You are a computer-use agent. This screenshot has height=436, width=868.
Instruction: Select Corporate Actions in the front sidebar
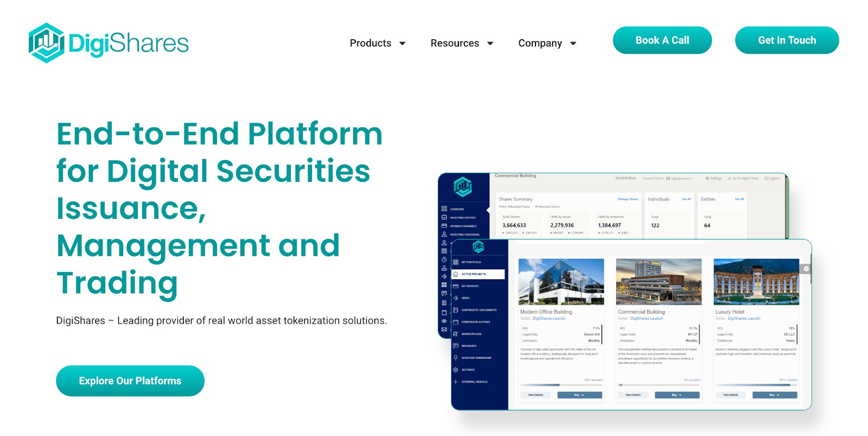pos(476,322)
